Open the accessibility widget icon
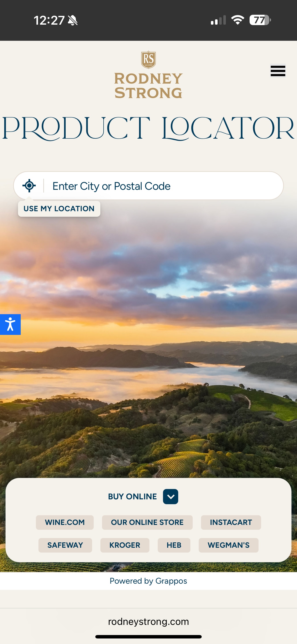297x644 pixels. (10, 324)
